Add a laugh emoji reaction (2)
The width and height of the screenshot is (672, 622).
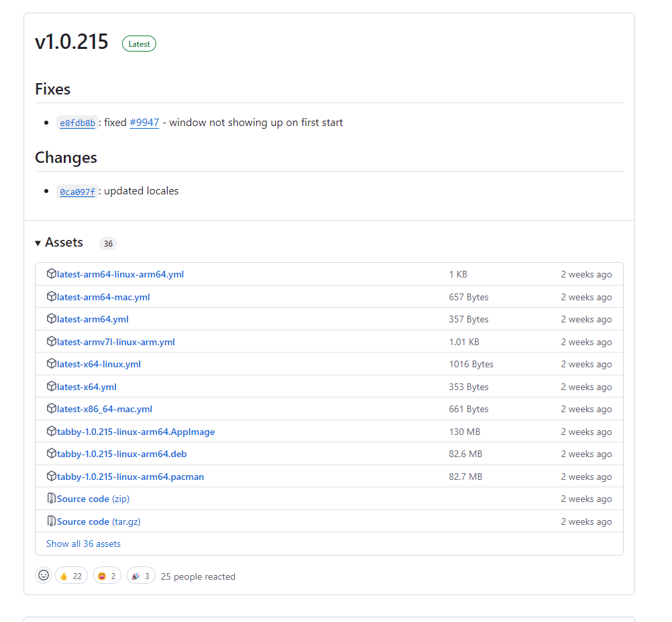coord(107,576)
